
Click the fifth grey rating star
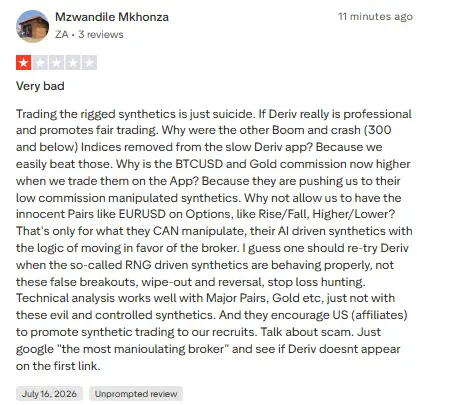tap(89, 62)
